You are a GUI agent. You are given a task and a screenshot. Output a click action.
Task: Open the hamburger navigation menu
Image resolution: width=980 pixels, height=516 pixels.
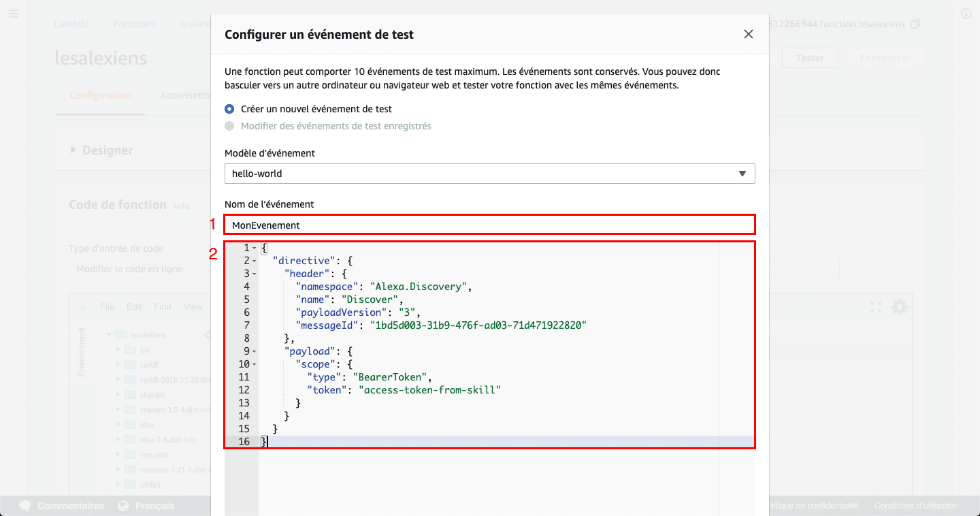(x=14, y=14)
